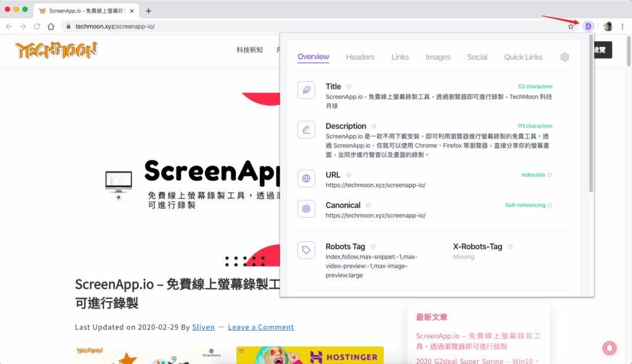Image resolution: width=632 pixels, height=364 pixels.
Task: Click the red notification bell icon
Action: 609,348
